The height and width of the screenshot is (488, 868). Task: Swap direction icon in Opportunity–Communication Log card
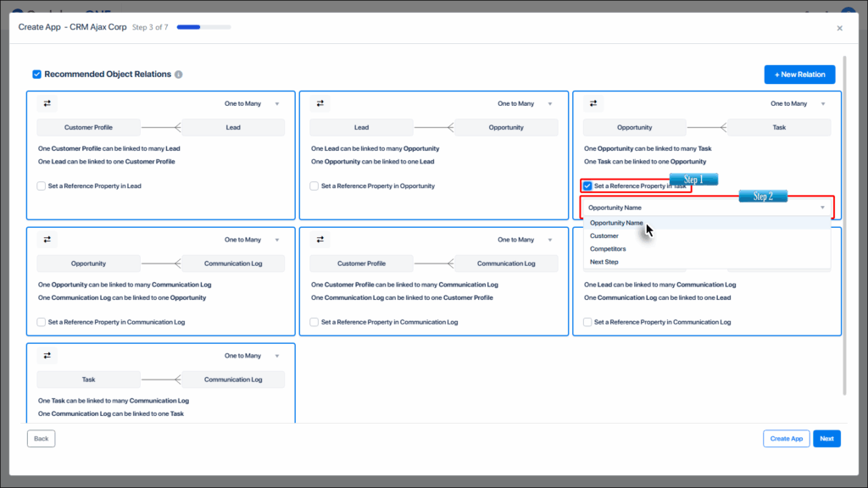click(x=47, y=240)
